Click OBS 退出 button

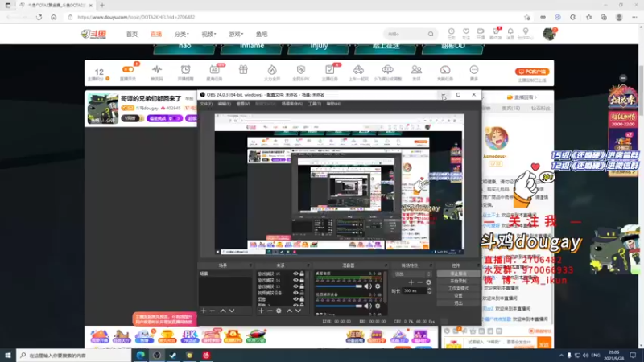point(458,303)
